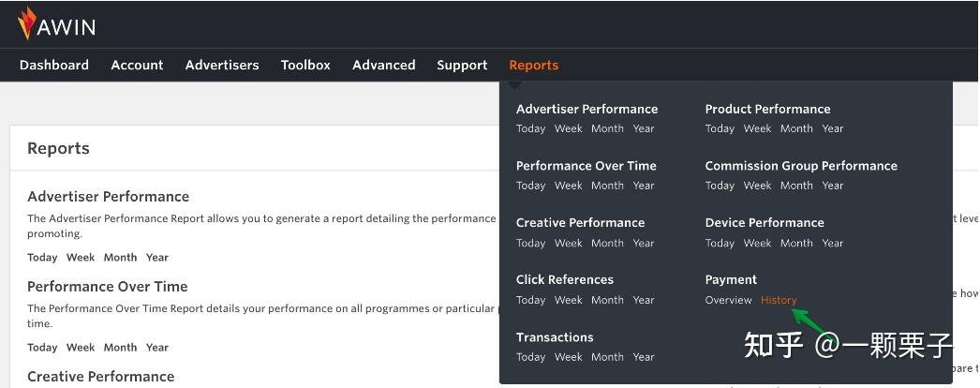Screen dimensions: 980x388
Task: Select Year under dropdown Device Performance
Action: [833, 243]
